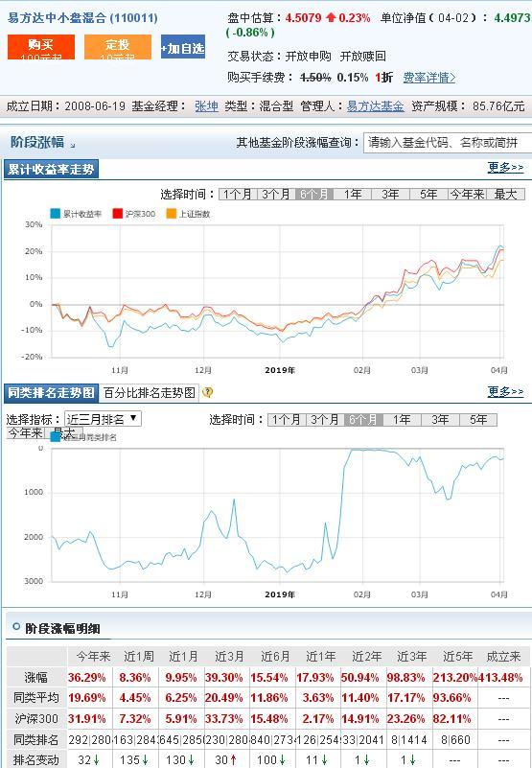Open 更多>> link for cumulative return chart
Viewport: 532px width, 768px height.
[x=505, y=168]
